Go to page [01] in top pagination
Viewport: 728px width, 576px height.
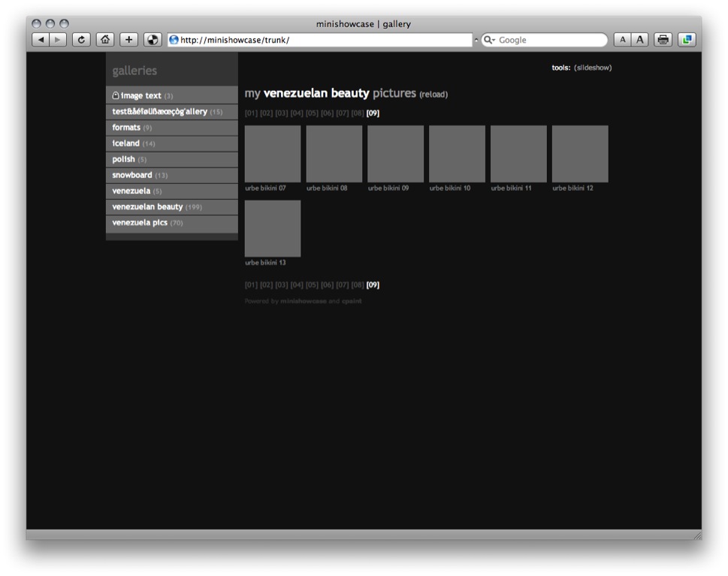pos(251,113)
